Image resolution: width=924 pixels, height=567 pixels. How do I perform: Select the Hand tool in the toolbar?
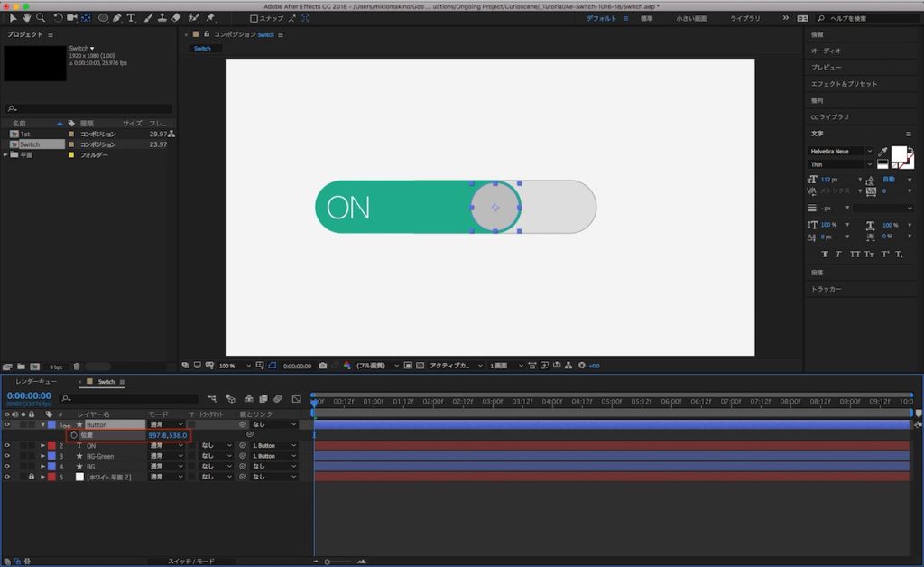point(27,17)
